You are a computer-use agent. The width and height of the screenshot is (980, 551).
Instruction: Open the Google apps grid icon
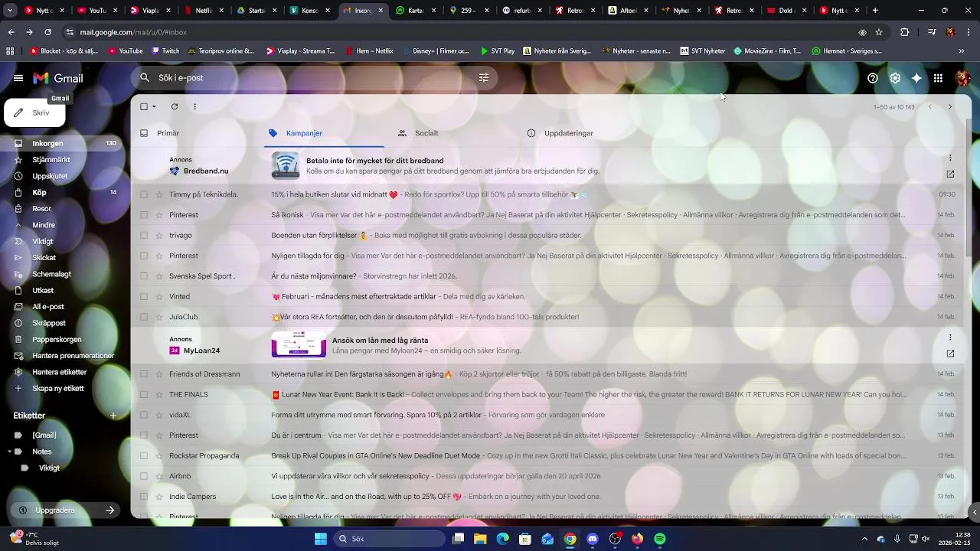click(939, 78)
